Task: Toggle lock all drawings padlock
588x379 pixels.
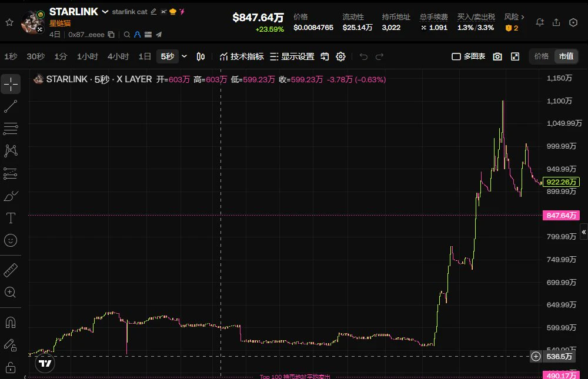Action: tap(11, 367)
